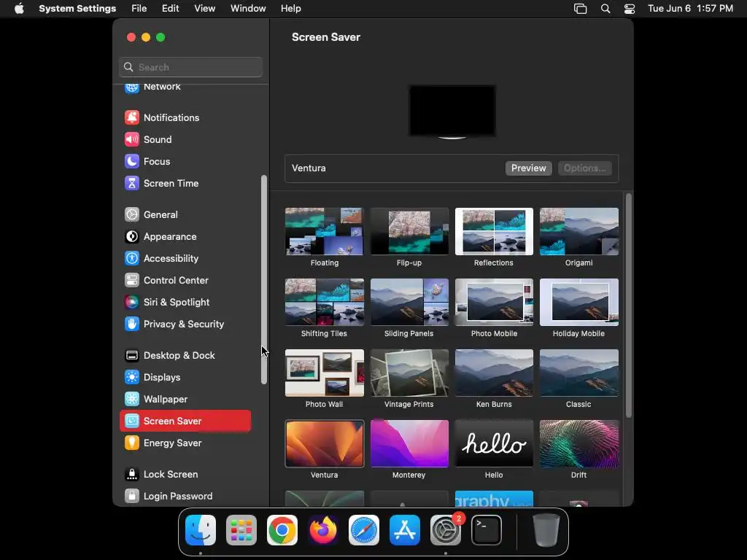Click the Stage Manager menu bar icon
The image size is (747, 560).
point(580,9)
